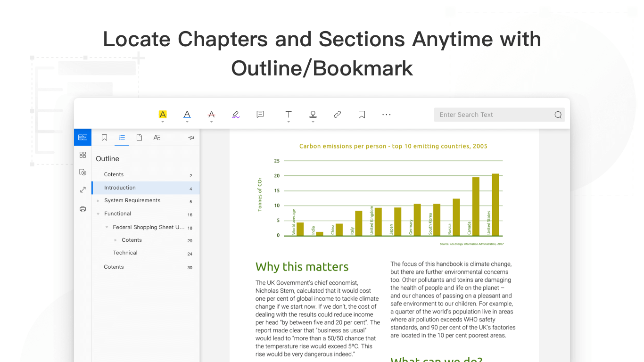The image size is (644, 362).
Task: Select the squiggly ink signature tool
Action: [236, 115]
